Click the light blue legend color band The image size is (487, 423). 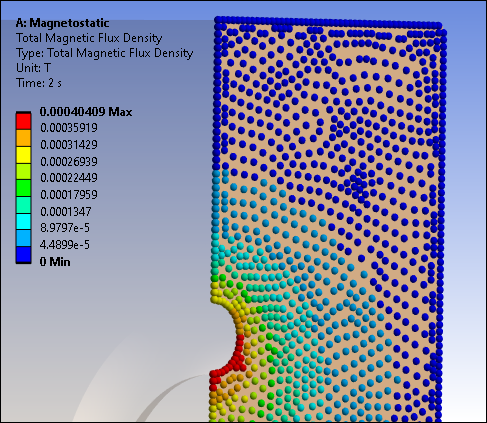coord(23,238)
